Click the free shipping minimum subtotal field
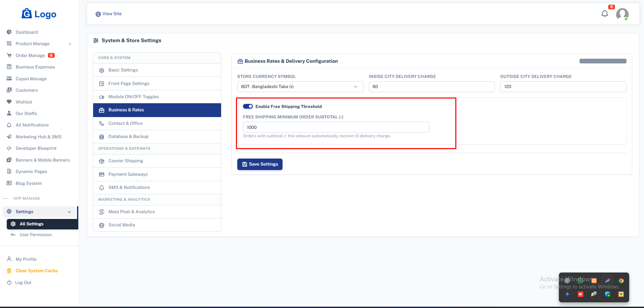The image size is (644, 308). coord(336,127)
